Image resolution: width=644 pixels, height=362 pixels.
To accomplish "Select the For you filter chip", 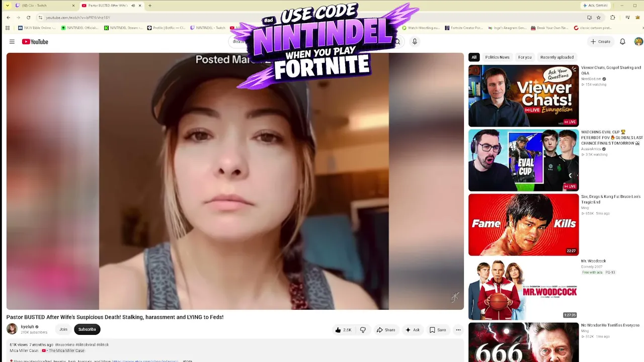I will [x=525, y=57].
